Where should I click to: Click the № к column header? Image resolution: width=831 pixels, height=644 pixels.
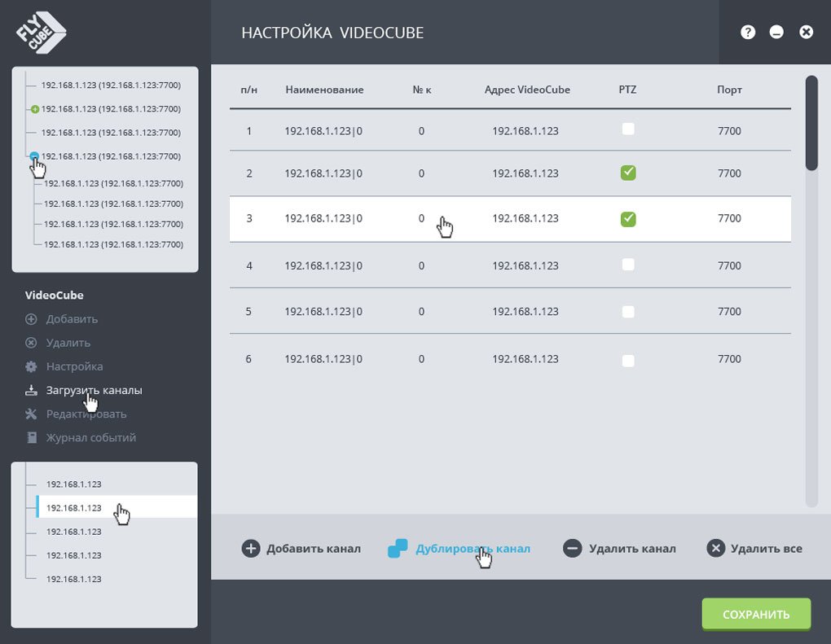tap(422, 90)
